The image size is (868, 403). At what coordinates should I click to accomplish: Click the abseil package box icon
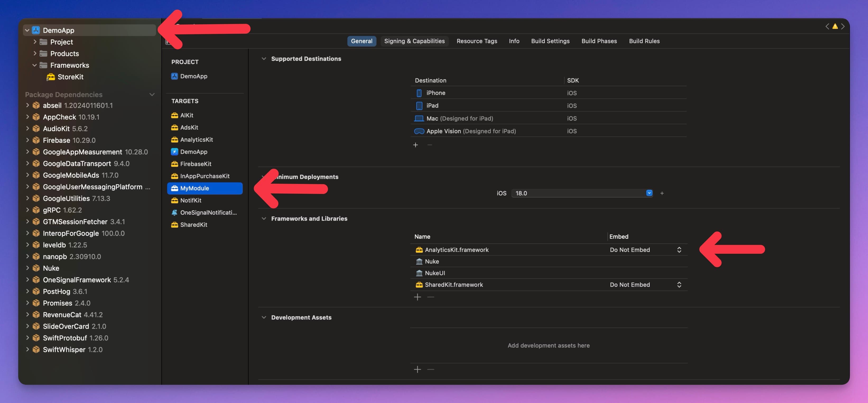pos(36,105)
